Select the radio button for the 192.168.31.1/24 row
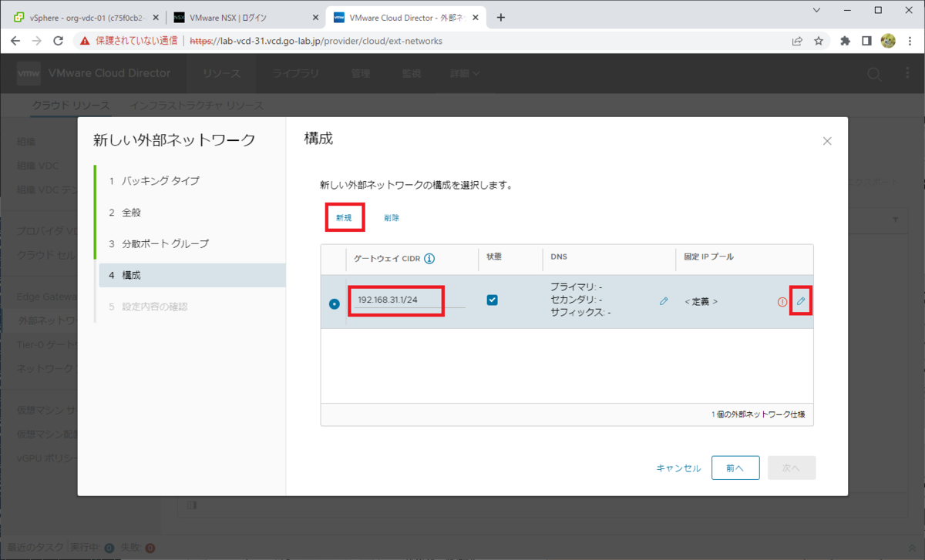Screen dimensions: 925x560 click(x=334, y=303)
